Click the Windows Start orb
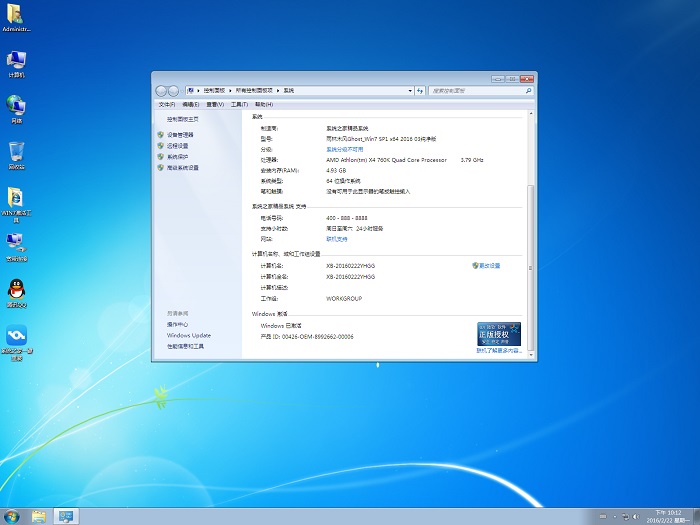The height and width of the screenshot is (525, 700). pyautogui.click(x=13, y=516)
